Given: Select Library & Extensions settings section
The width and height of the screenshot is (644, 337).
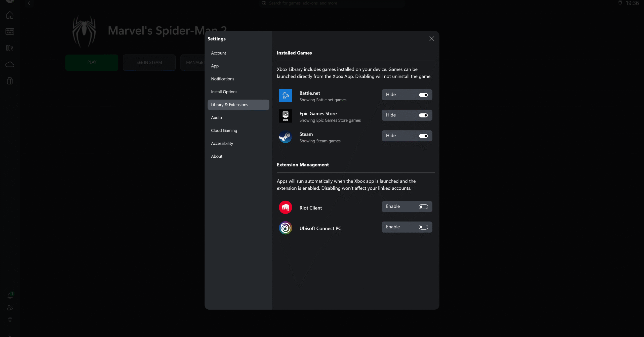Looking at the screenshot, I should 238,105.
